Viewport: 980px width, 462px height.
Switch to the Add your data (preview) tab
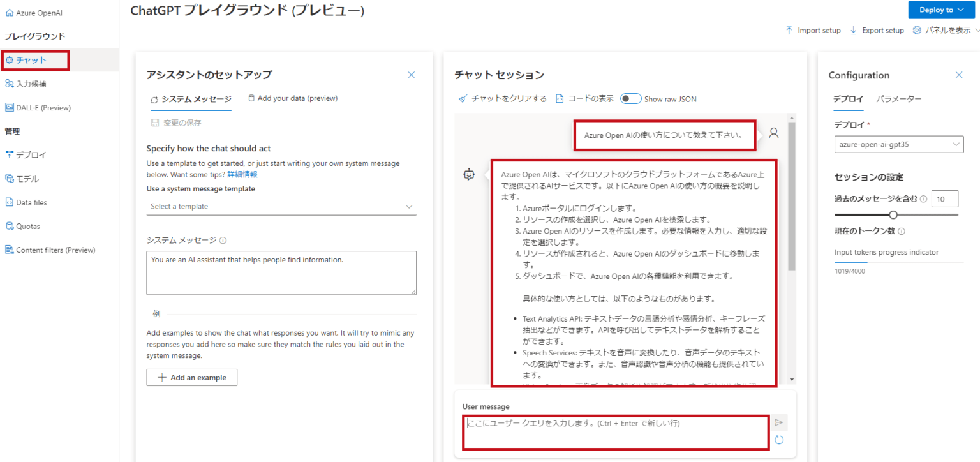click(292, 98)
